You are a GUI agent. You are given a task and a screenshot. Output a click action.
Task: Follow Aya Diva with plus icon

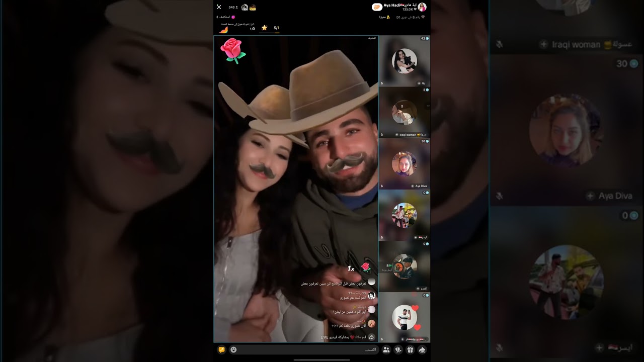click(x=412, y=186)
